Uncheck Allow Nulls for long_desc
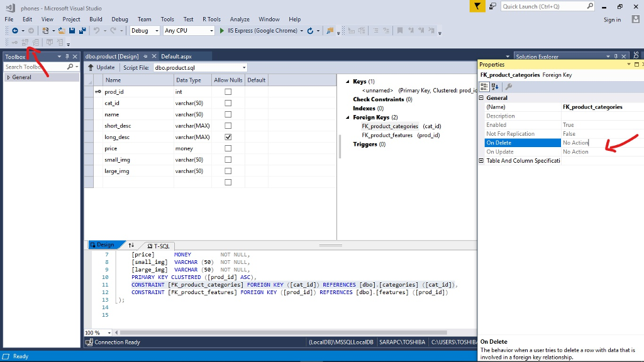644x362 pixels. coord(228,137)
